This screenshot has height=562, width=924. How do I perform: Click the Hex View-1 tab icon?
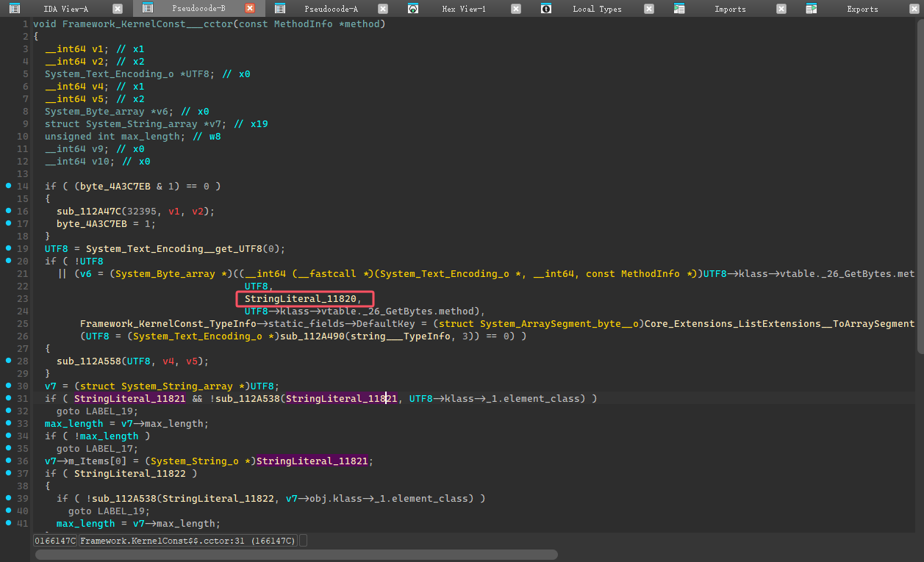click(x=413, y=9)
